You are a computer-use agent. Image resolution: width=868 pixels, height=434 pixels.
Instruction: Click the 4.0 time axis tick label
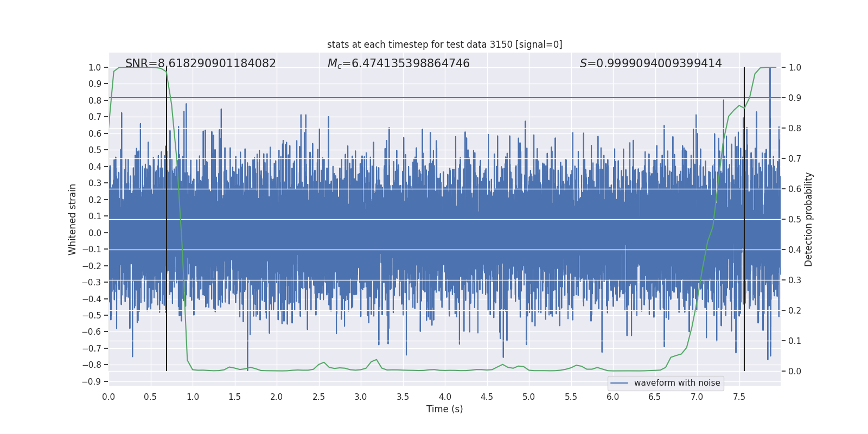[x=445, y=397]
